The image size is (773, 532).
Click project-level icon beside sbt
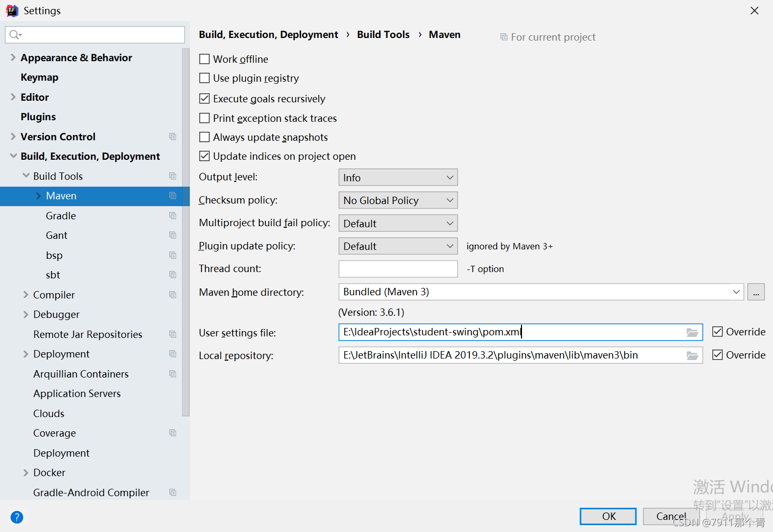tap(172, 275)
